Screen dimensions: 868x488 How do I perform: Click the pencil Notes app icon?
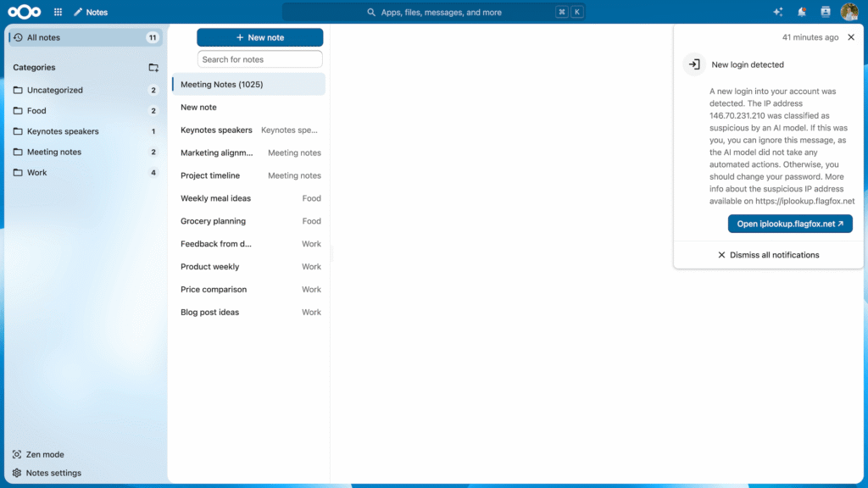pos(78,12)
